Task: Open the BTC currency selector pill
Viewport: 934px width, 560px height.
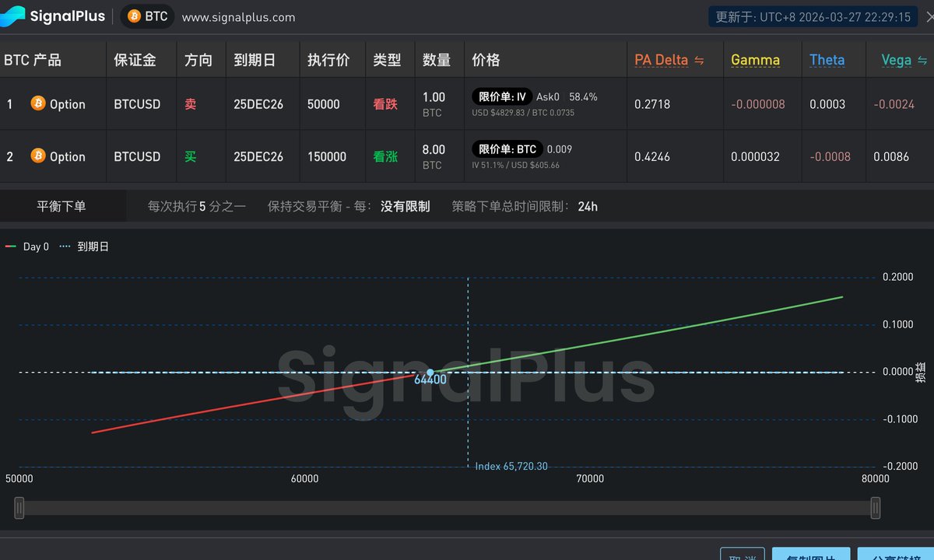Action: tap(148, 16)
